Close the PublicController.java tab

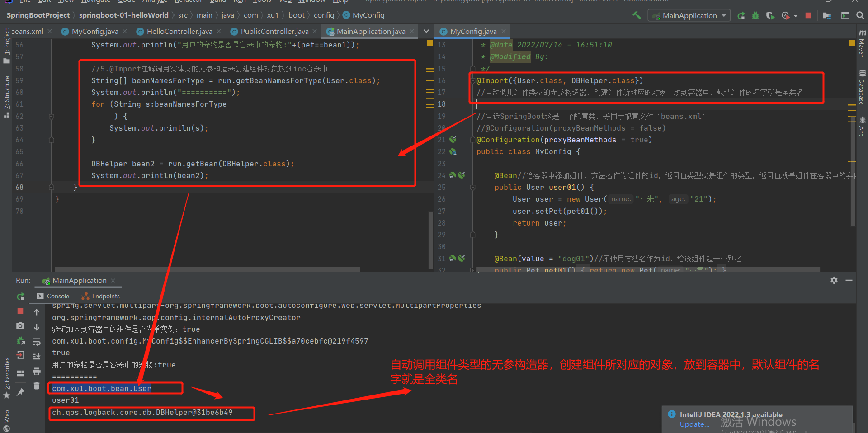315,31
